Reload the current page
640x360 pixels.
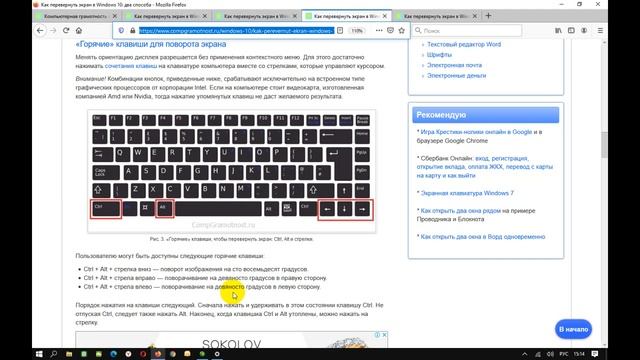tap(66, 31)
